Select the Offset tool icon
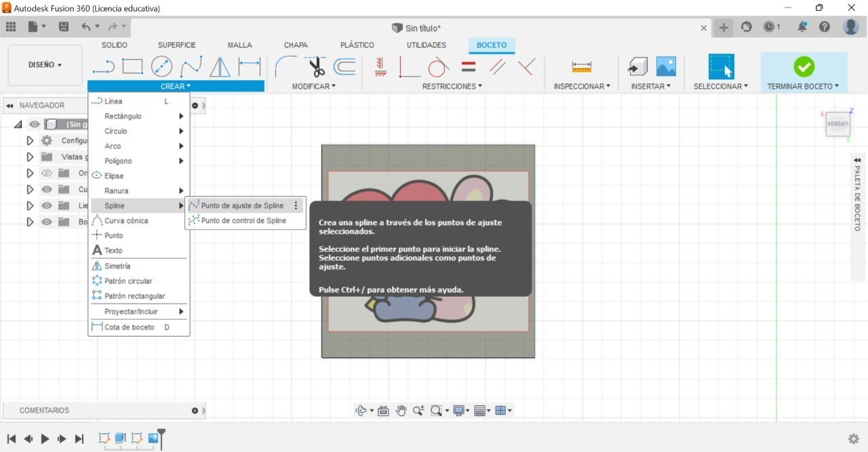 coord(345,66)
